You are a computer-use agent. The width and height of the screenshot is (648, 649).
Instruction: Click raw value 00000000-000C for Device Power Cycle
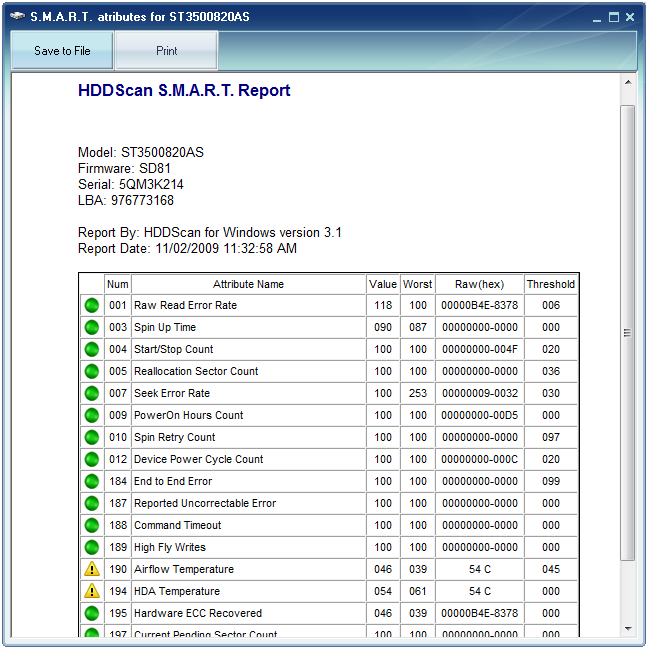480,459
